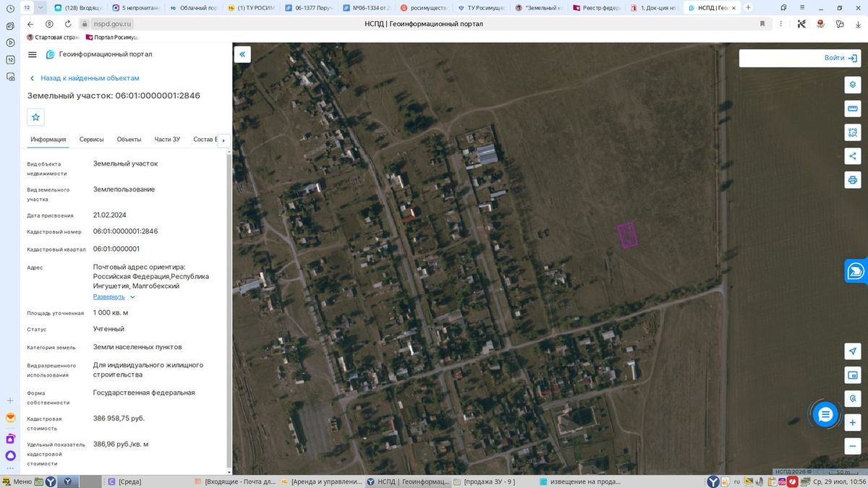Switch to browser tab 5 непрочитанных
The image size is (868, 488).
137,7
